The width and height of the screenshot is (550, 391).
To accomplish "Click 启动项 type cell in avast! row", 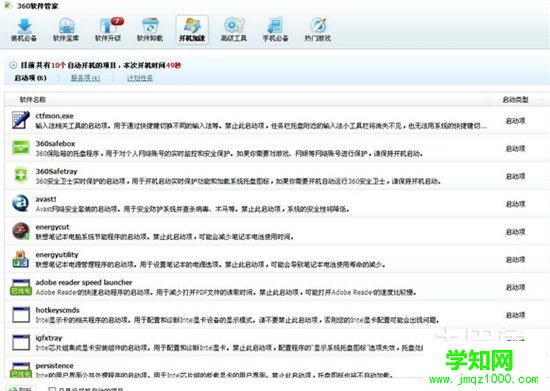I will tap(515, 204).
